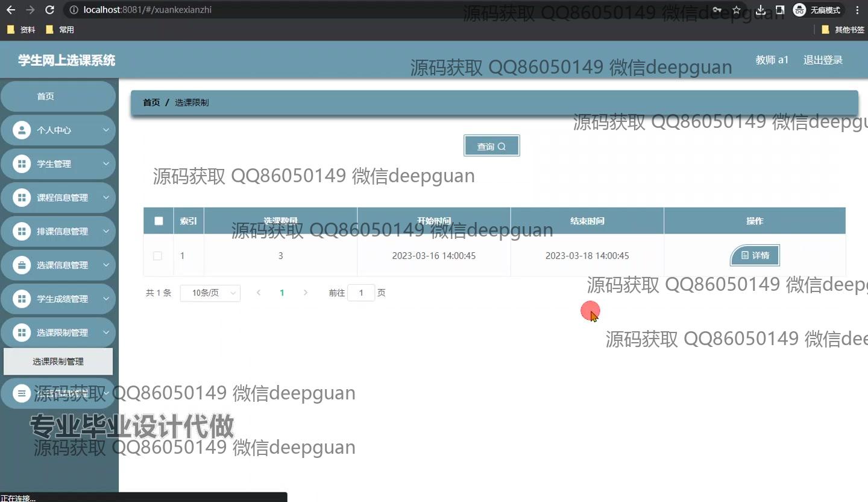Click the 选课限制 breadcrumb text
868x502 pixels.
192,103
